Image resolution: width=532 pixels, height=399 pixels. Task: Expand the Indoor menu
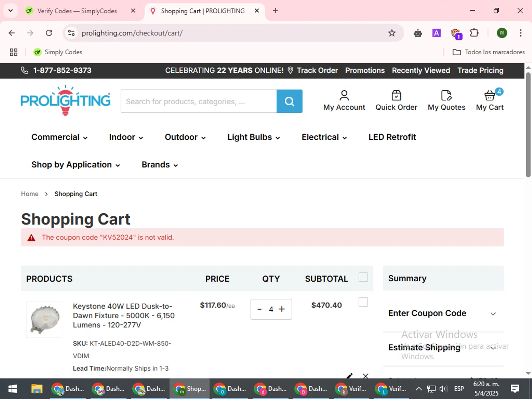pos(126,137)
